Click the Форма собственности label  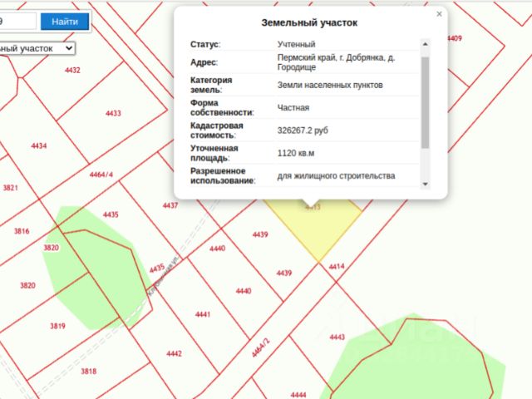click(x=222, y=107)
